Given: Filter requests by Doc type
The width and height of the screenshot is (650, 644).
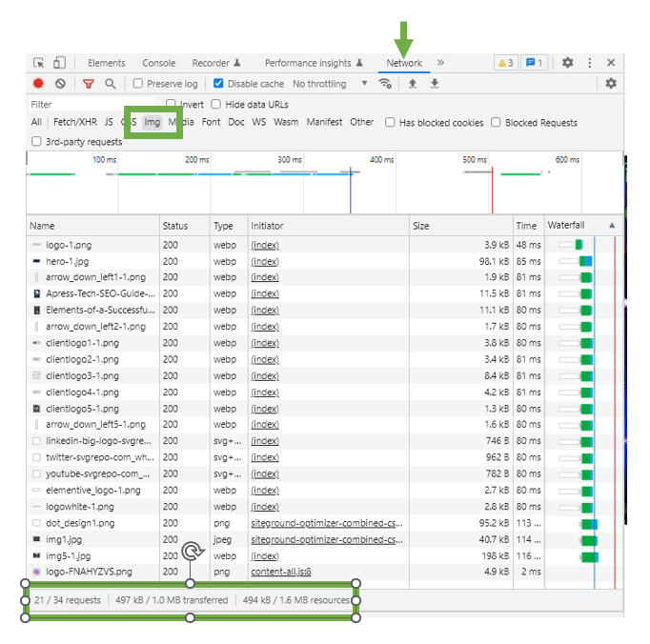Looking at the screenshot, I should click(x=236, y=122).
